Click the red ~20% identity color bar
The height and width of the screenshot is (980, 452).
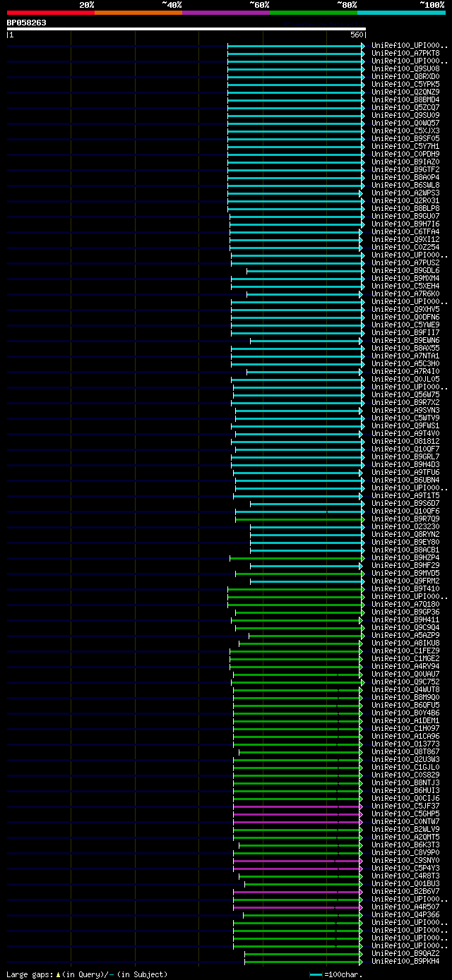51,12
